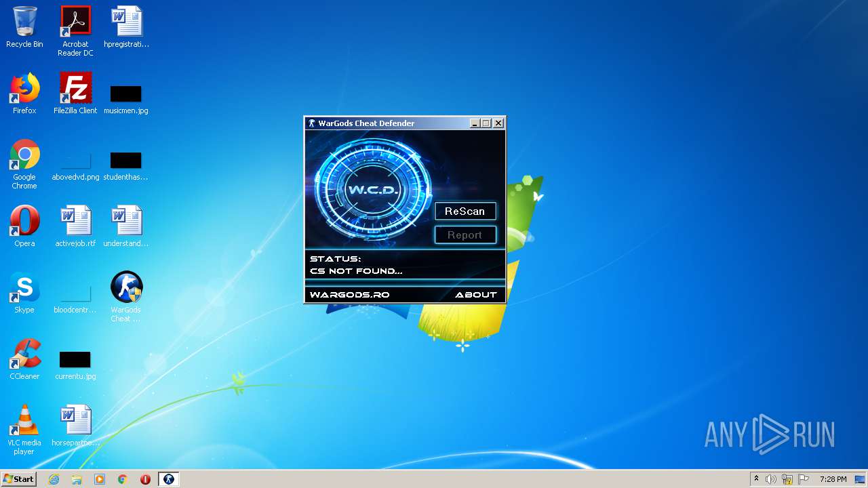Select the Firefox desktop shortcut
Screen dimensions: 868x488
[24, 94]
